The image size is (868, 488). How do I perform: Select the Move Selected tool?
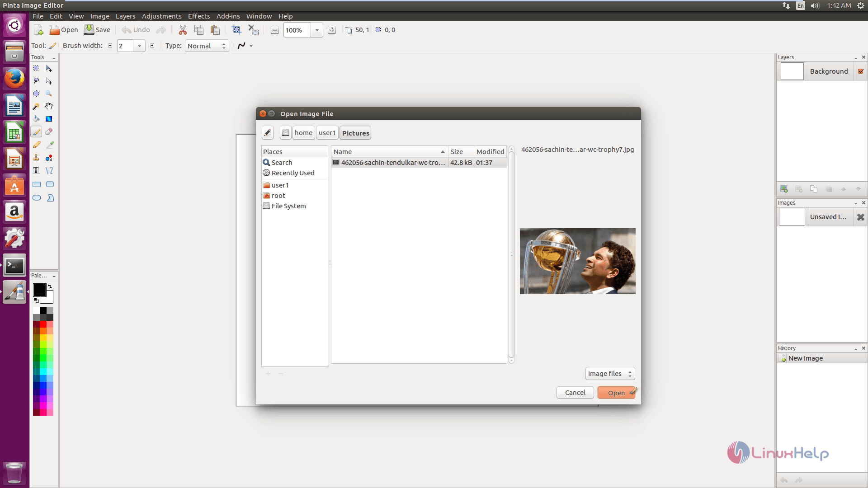pyautogui.click(x=49, y=68)
